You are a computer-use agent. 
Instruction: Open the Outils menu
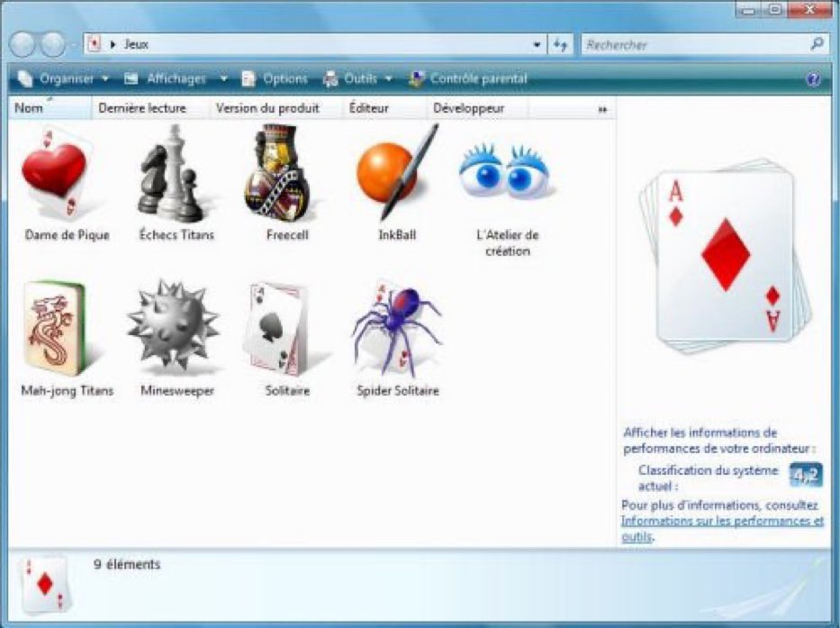coord(357,78)
